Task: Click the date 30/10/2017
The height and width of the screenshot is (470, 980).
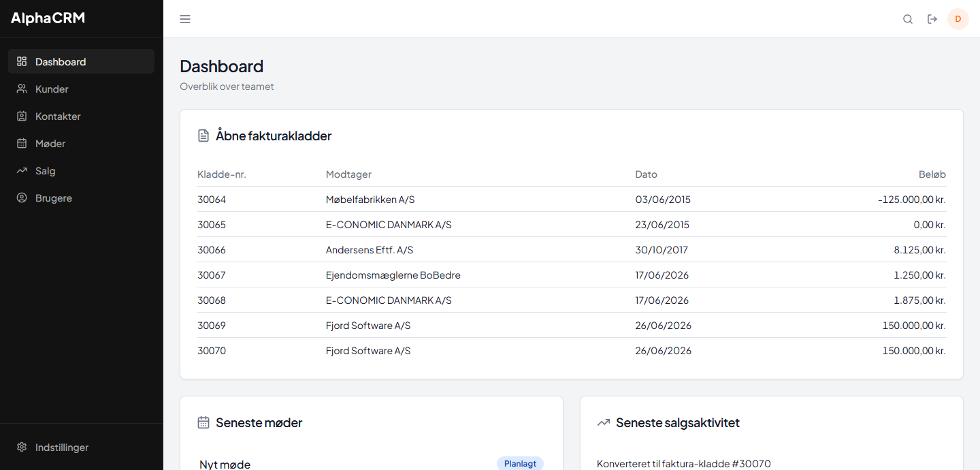Action: pyautogui.click(x=661, y=250)
